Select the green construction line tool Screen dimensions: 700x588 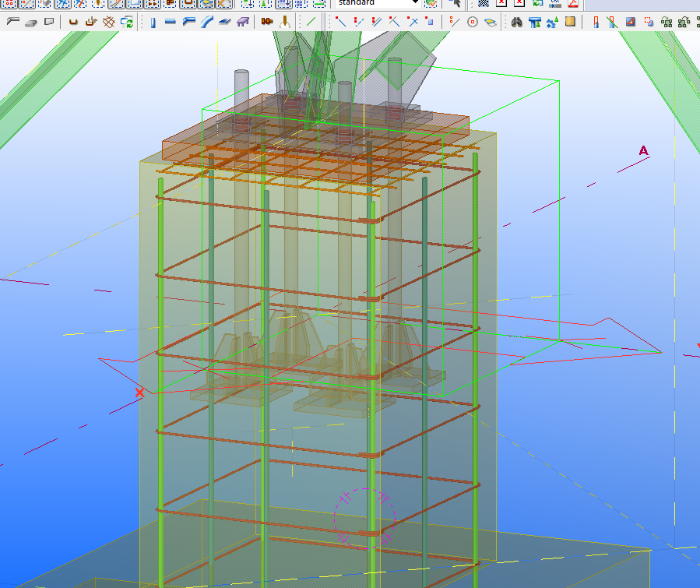(311, 22)
